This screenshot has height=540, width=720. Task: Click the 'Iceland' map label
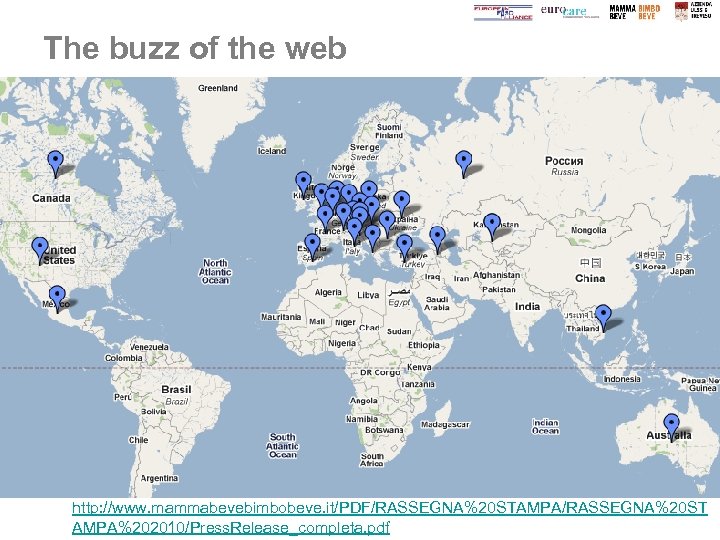pyautogui.click(x=272, y=151)
